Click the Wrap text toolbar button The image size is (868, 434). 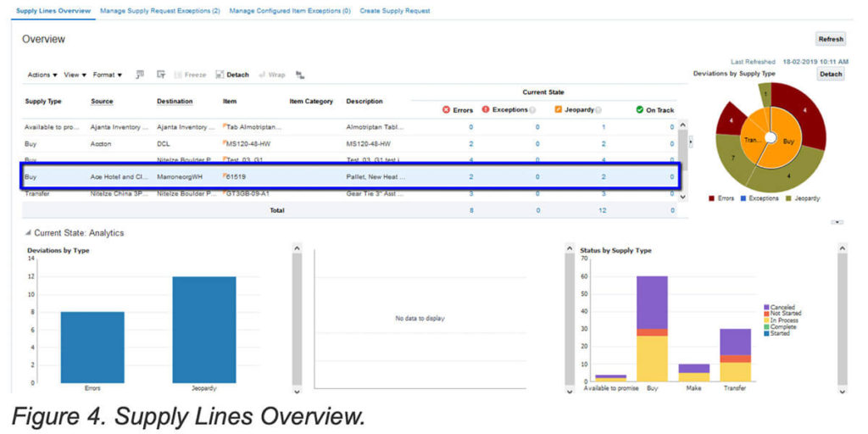(272, 75)
